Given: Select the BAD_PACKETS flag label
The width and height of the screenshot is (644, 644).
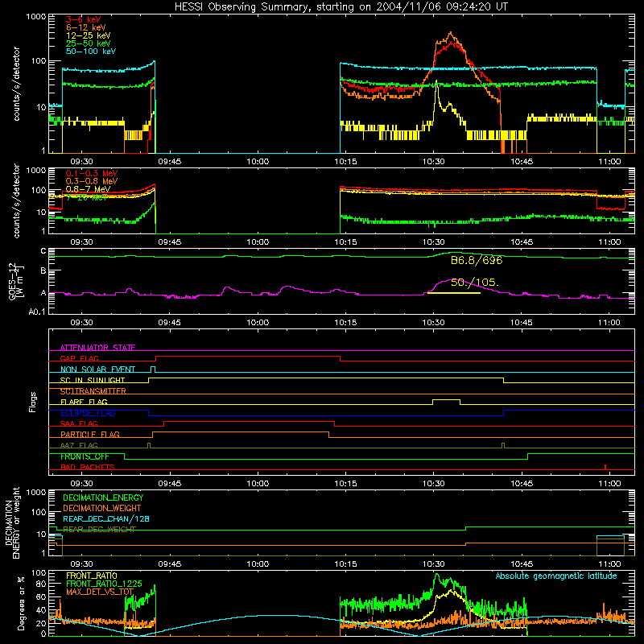Looking at the screenshot, I should click(x=88, y=468).
